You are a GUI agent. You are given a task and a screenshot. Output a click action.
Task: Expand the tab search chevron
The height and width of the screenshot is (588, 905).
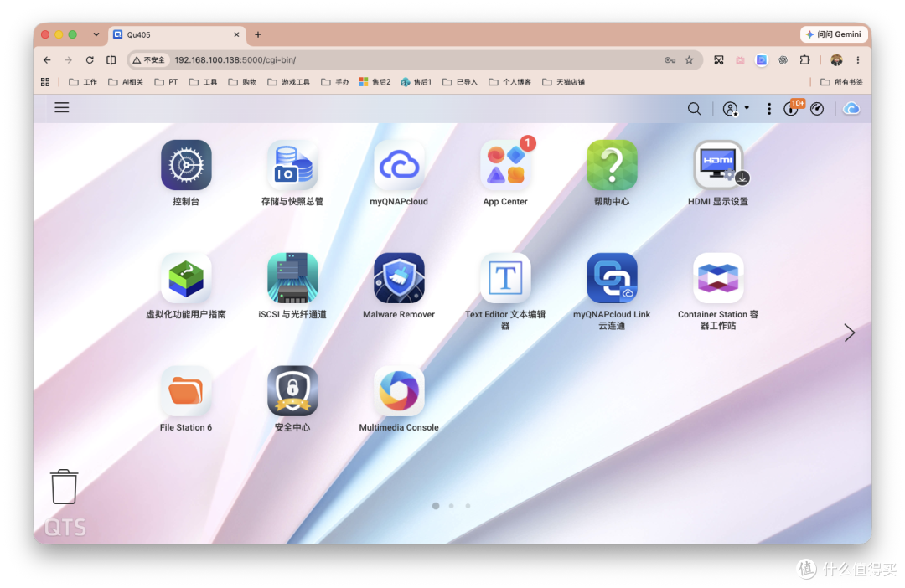(x=96, y=34)
